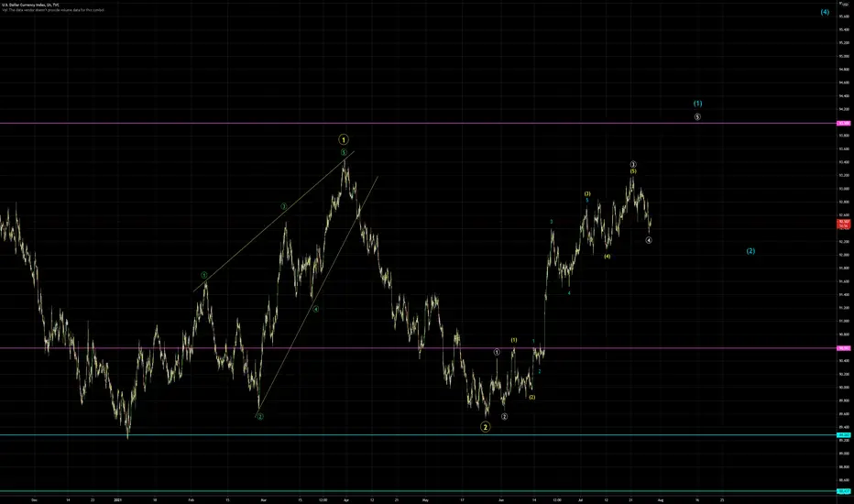Click the Apr label on time axis
Viewport: 854px width, 504px height.
(x=346, y=499)
